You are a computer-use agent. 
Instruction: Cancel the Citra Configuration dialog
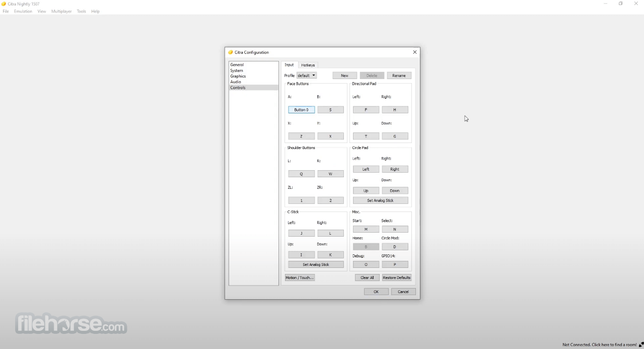403,292
